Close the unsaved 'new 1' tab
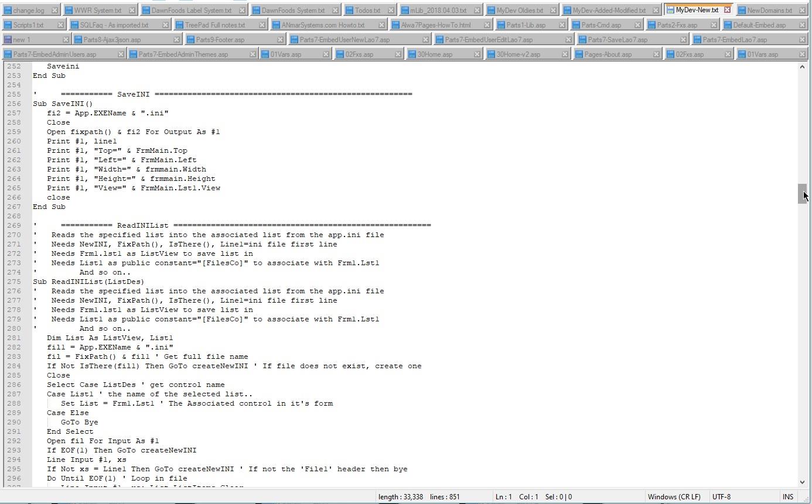Viewport: 812px width, 504px height. [65, 40]
